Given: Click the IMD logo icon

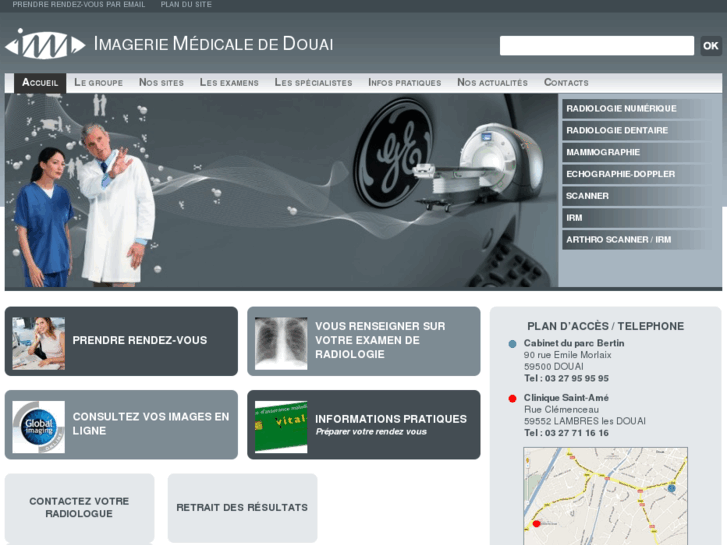Looking at the screenshot, I should tap(45, 44).
